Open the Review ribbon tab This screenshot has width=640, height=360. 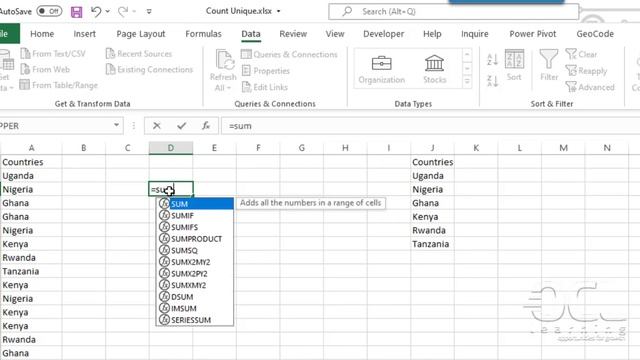click(x=293, y=34)
